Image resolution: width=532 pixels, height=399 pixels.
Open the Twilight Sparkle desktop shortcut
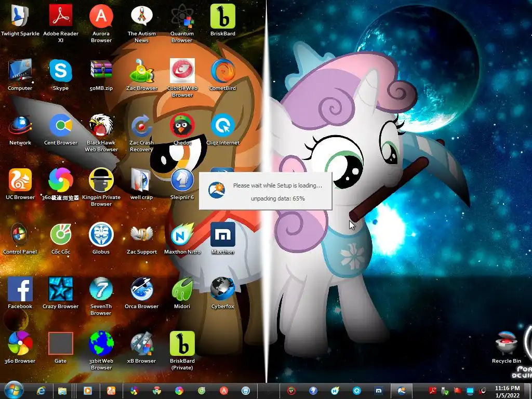coord(20,16)
